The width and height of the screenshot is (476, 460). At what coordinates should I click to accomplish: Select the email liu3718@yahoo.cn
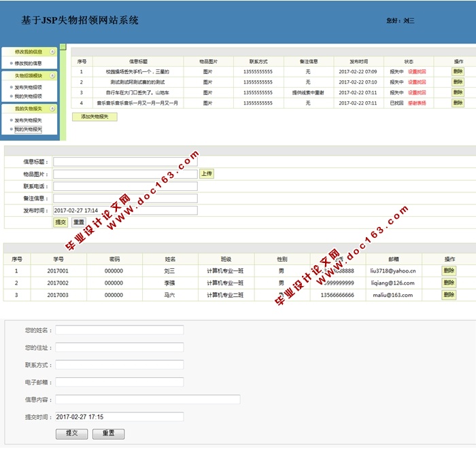point(393,271)
